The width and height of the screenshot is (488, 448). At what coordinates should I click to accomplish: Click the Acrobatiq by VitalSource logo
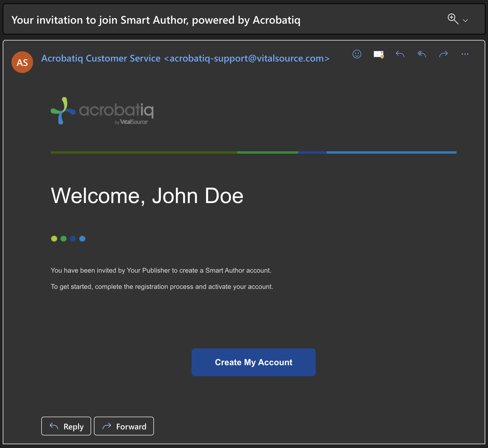102,111
